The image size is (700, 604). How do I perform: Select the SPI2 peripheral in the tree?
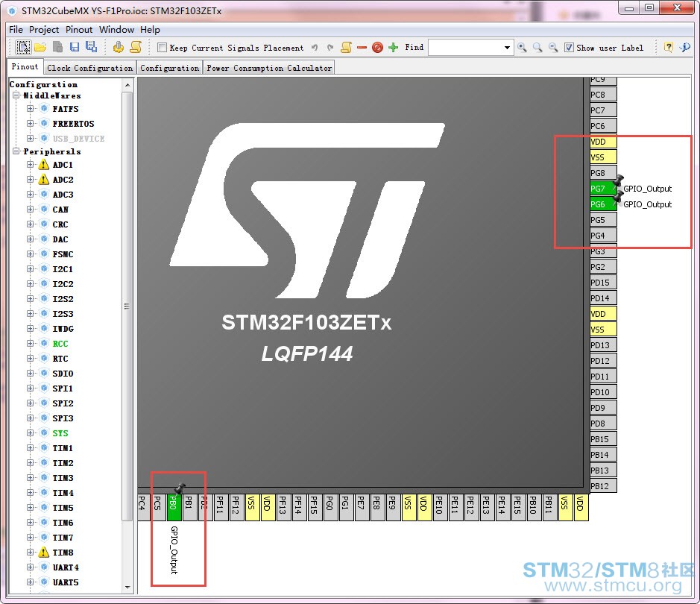(x=63, y=403)
